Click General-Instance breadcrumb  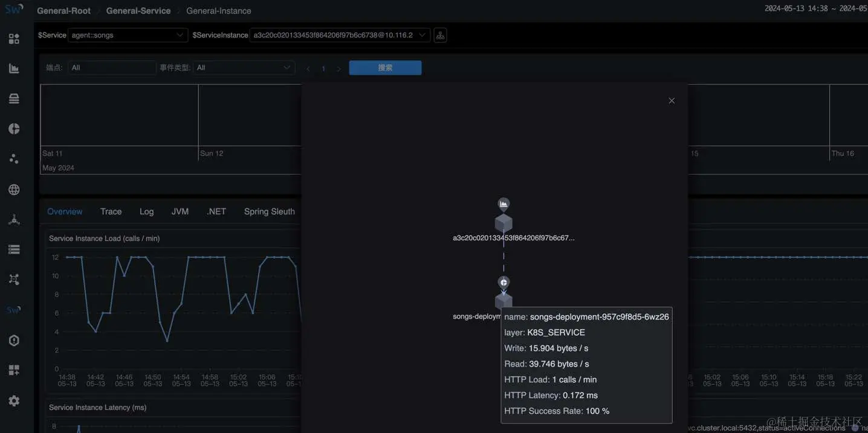tap(219, 11)
